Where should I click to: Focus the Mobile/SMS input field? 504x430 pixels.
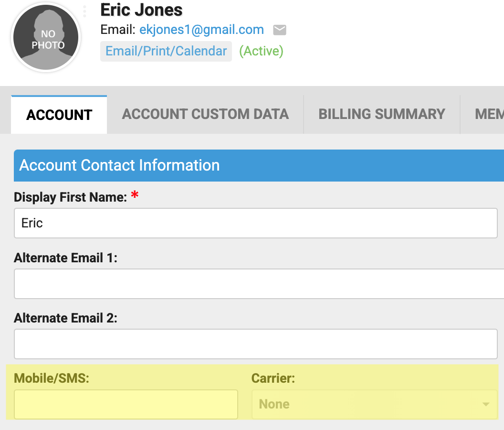pyautogui.click(x=126, y=404)
